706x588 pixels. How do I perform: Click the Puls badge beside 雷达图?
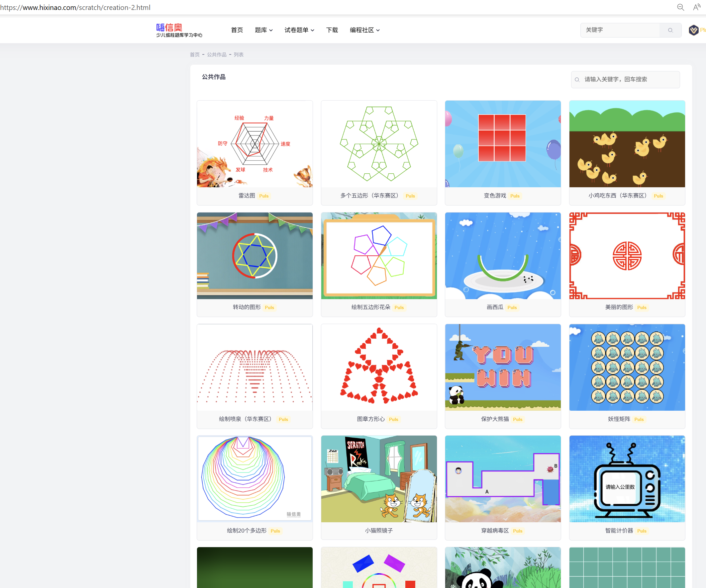point(263,196)
